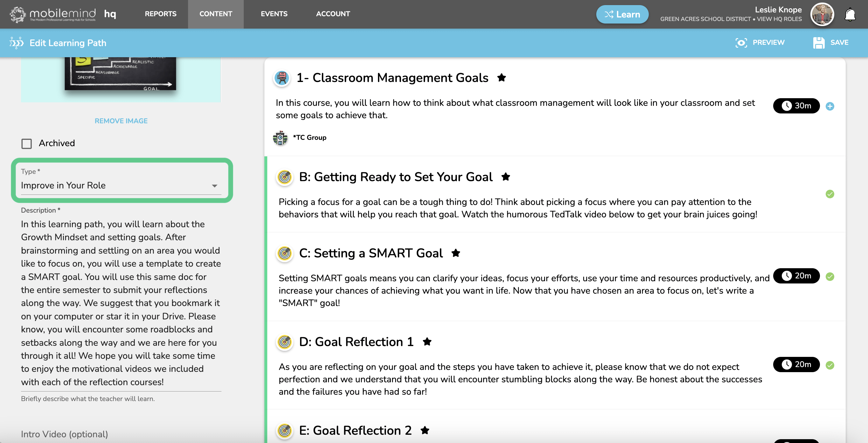The height and width of the screenshot is (443, 868).
Task: Click the star next to Classroom Management Goals
Action: [501, 78]
